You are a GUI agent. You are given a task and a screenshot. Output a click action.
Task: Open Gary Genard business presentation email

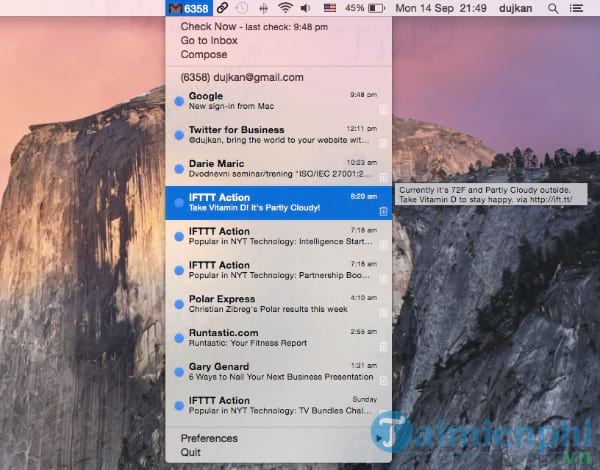(279, 372)
